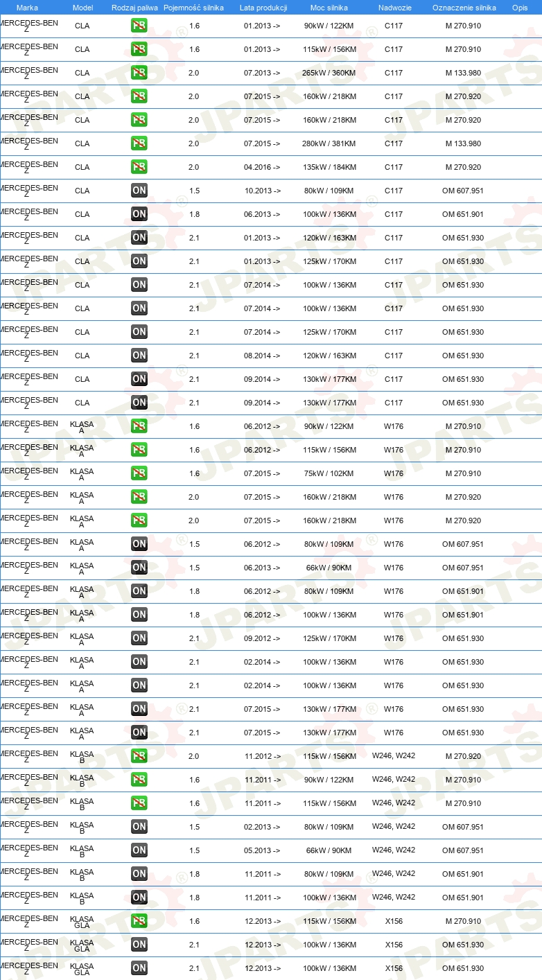Viewport: 542px width, 980px height.
Task: Click ON icon for Klasa B 05.2013 row
Action: (x=139, y=850)
